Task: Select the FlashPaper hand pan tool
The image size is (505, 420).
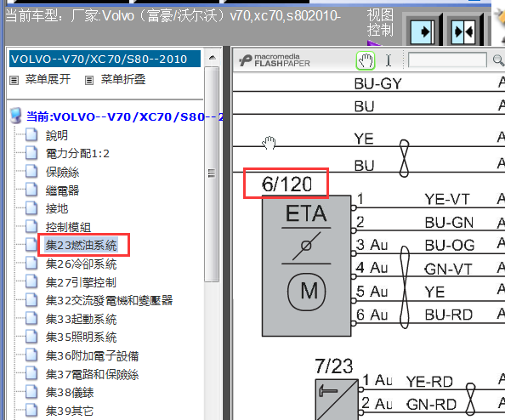Action: click(366, 60)
